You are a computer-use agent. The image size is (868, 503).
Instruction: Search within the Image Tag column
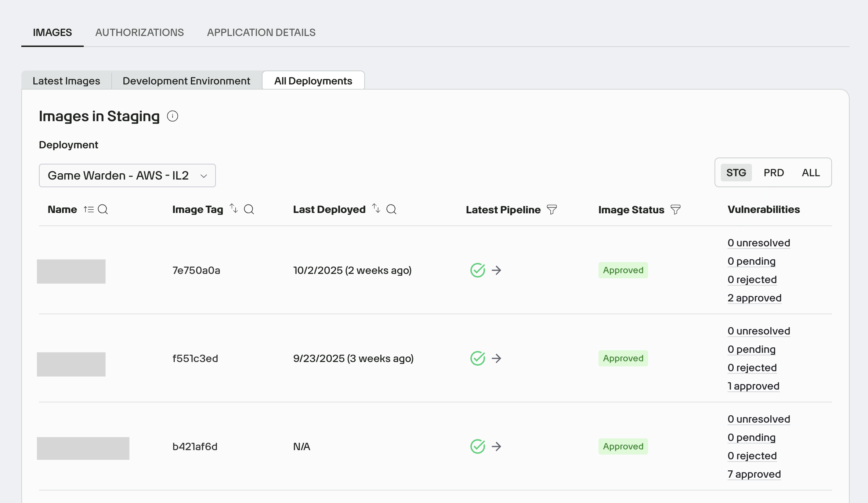pyautogui.click(x=249, y=209)
